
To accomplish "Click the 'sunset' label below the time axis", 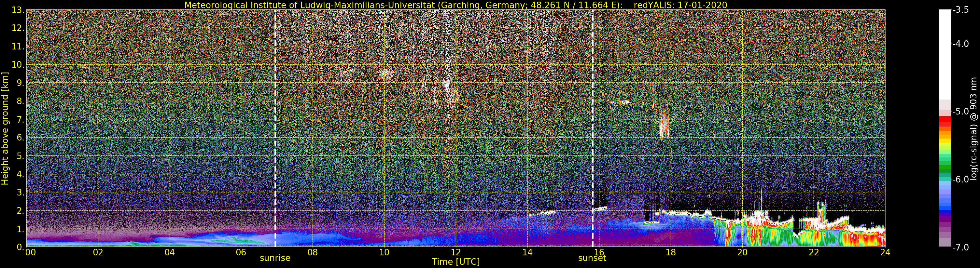I will (592, 258).
